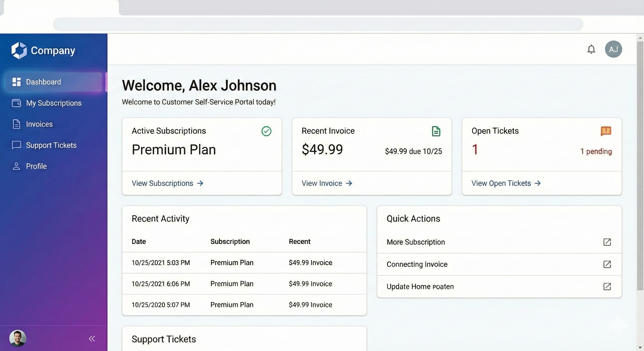Click the green check icon on Active Subscriptions
This screenshot has height=351, width=644.
[266, 131]
